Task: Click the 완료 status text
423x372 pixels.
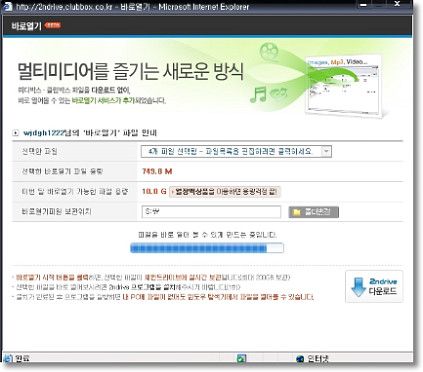Action: (22, 359)
